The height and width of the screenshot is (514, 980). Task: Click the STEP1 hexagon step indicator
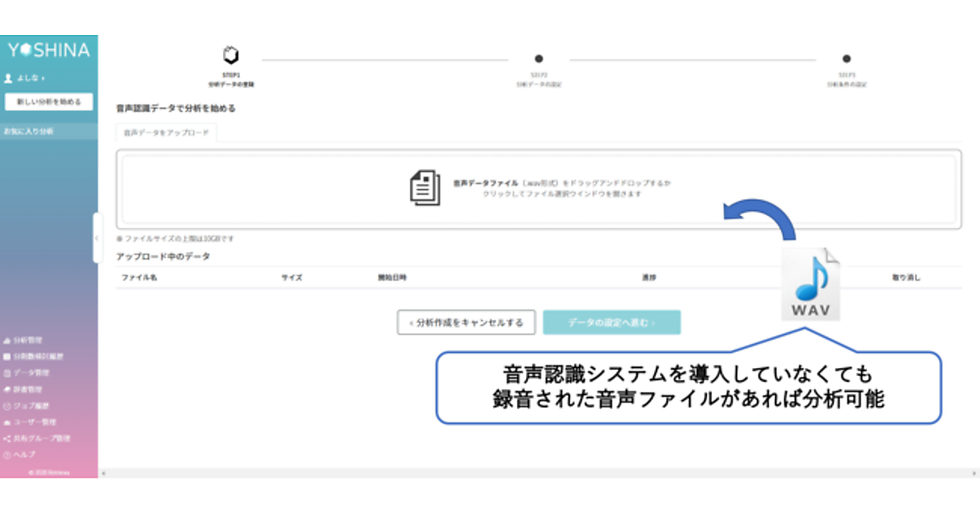pyautogui.click(x=231, y=56)
